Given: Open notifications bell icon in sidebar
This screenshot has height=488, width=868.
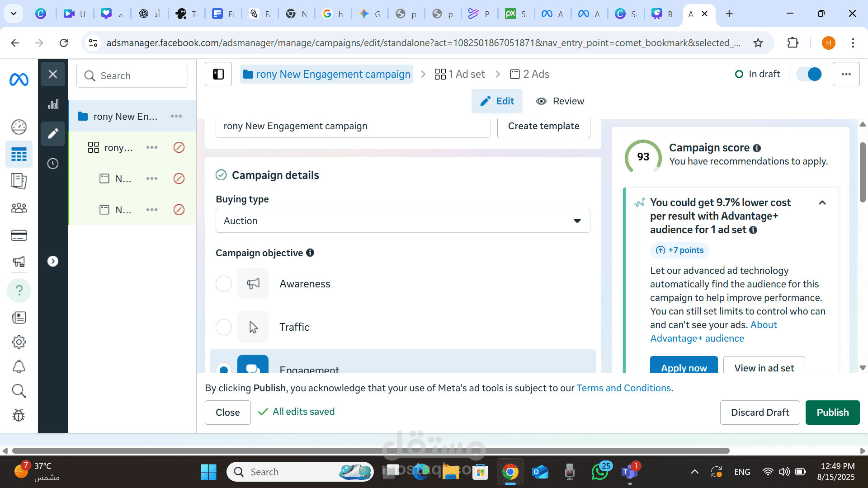Looking at the screenshot, I should click(19, 366).
